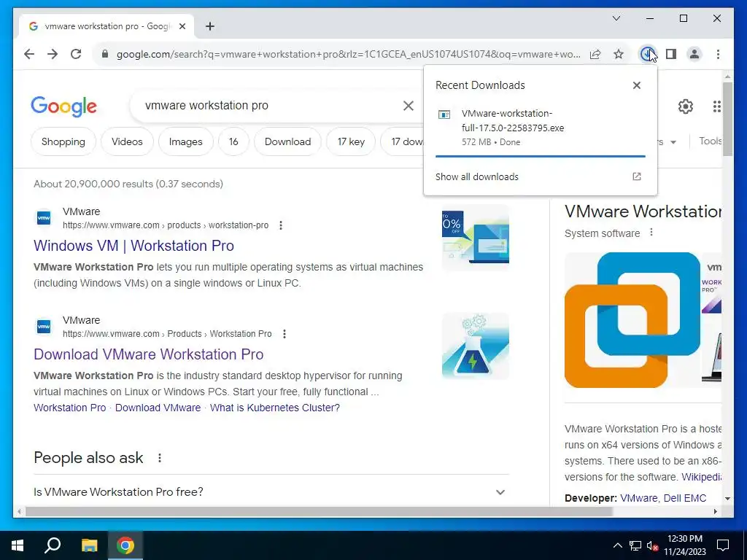Close the vmware workstation pro tab
Image resolution: width=747 pixels, height=560 pixels.
[x=182, y=26]
